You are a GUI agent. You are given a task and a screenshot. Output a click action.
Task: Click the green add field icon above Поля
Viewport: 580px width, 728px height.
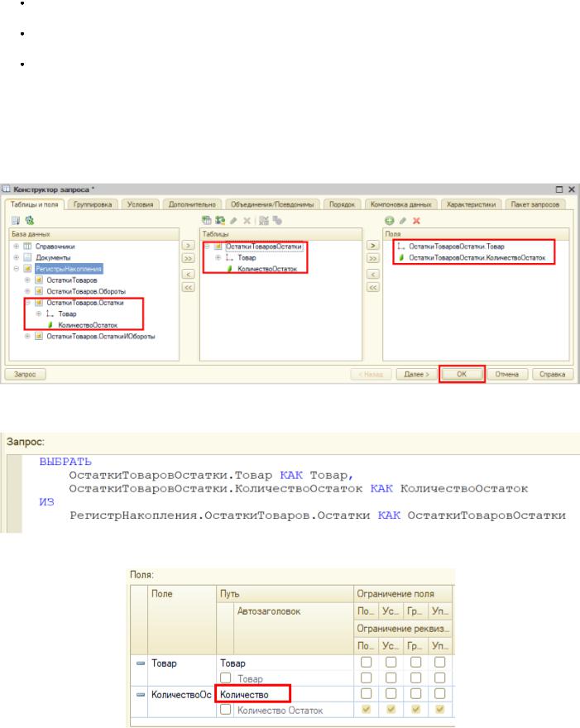389,221
